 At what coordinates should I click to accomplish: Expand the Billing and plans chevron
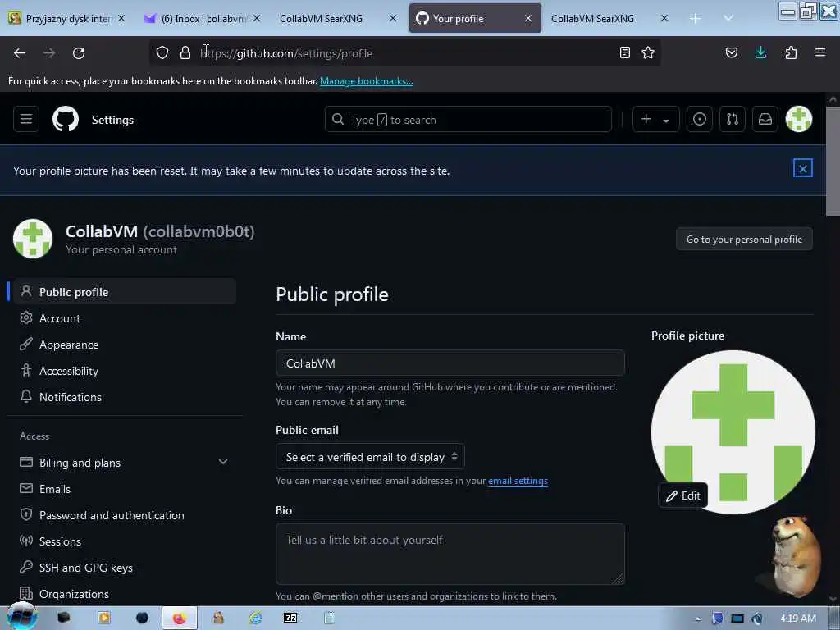(x=223, y=463)
